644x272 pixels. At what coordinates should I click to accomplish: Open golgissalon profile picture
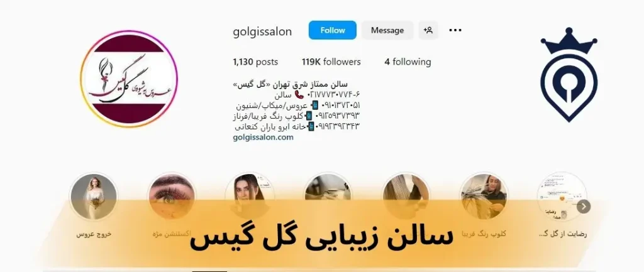129,79
